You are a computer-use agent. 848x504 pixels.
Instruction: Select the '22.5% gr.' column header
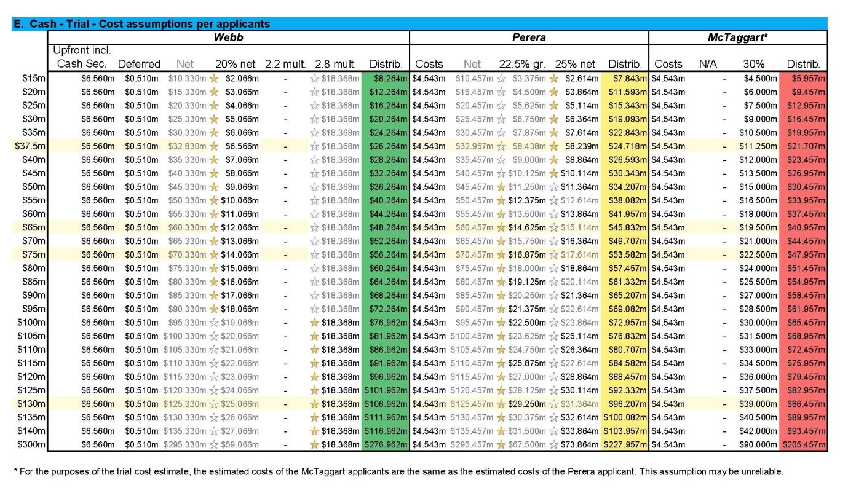[x=522, y=64]
